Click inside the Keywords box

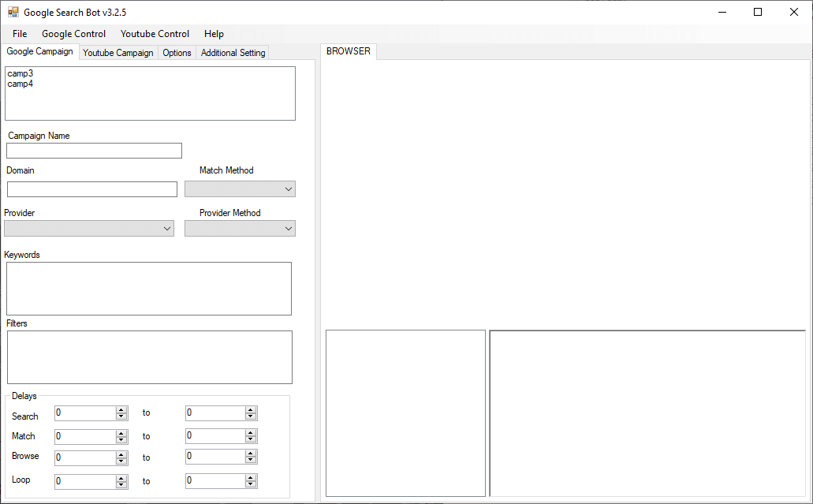[x=148, y=288]
